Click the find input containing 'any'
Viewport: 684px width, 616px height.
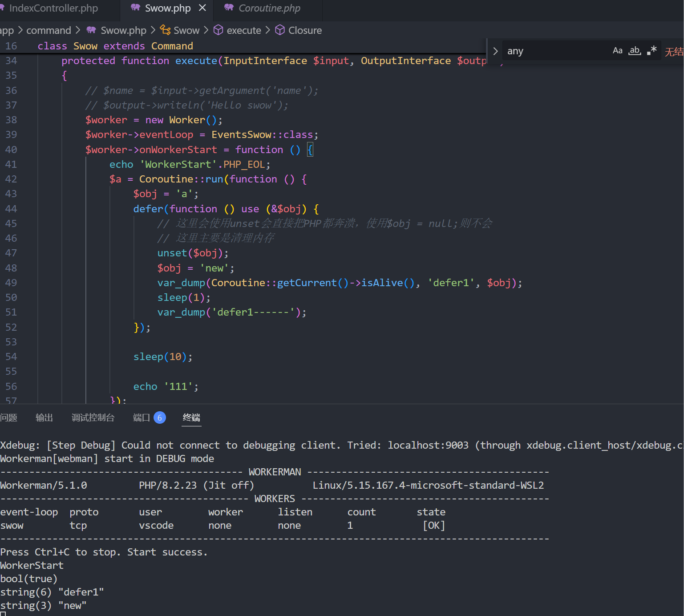click(556, 51)
